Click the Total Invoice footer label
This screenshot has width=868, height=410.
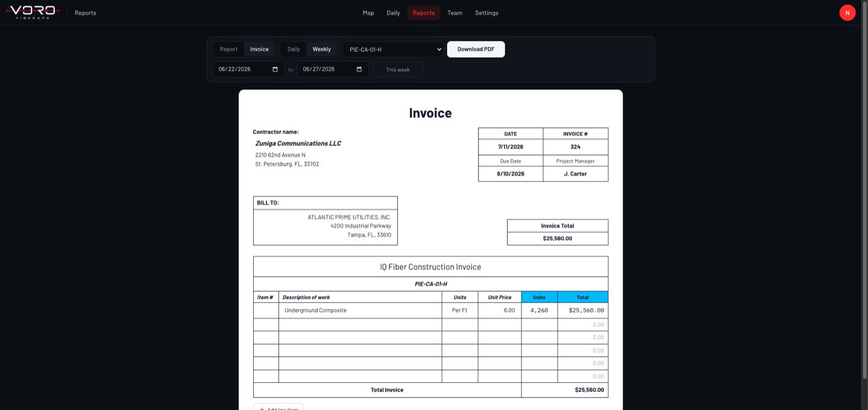[x=387, y=390]
